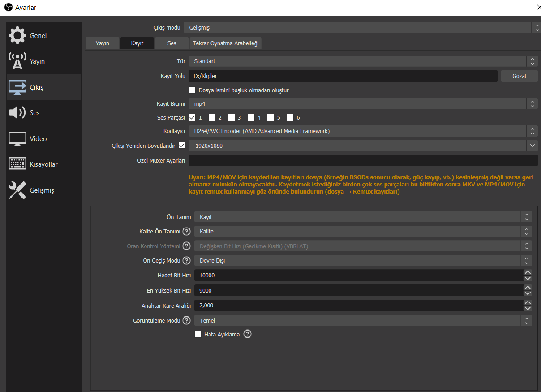Decrease Hedef Bit Hızı with down arrow
Screen dimensions: 541x392
coord(528,278)
